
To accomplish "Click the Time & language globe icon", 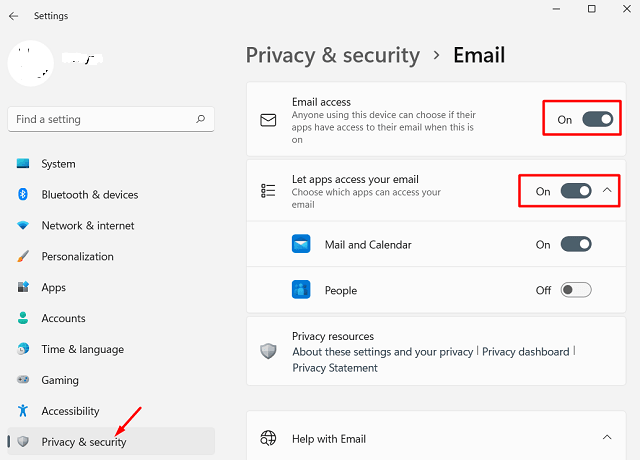I will point(23,349).
